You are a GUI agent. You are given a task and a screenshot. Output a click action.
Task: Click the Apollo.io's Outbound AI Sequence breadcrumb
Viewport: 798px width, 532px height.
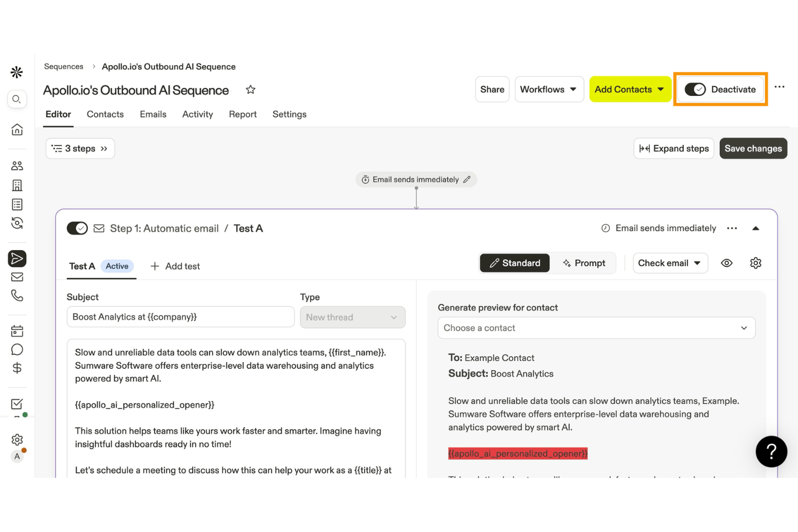click(x=169, y=67)
